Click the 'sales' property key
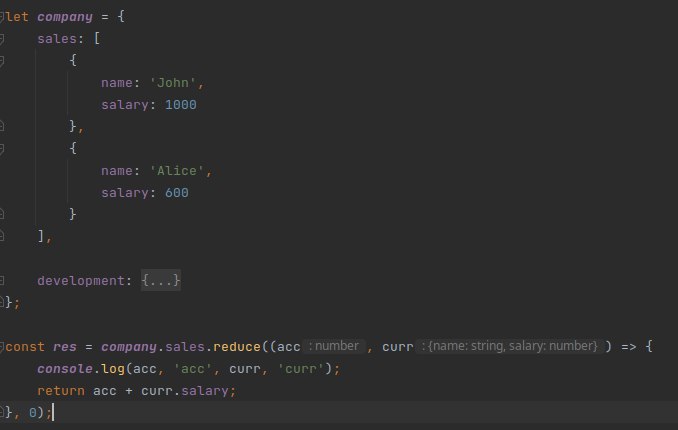The width and height of the screenshot is (678, 430). pyautogui.click(x=57, y=39)
